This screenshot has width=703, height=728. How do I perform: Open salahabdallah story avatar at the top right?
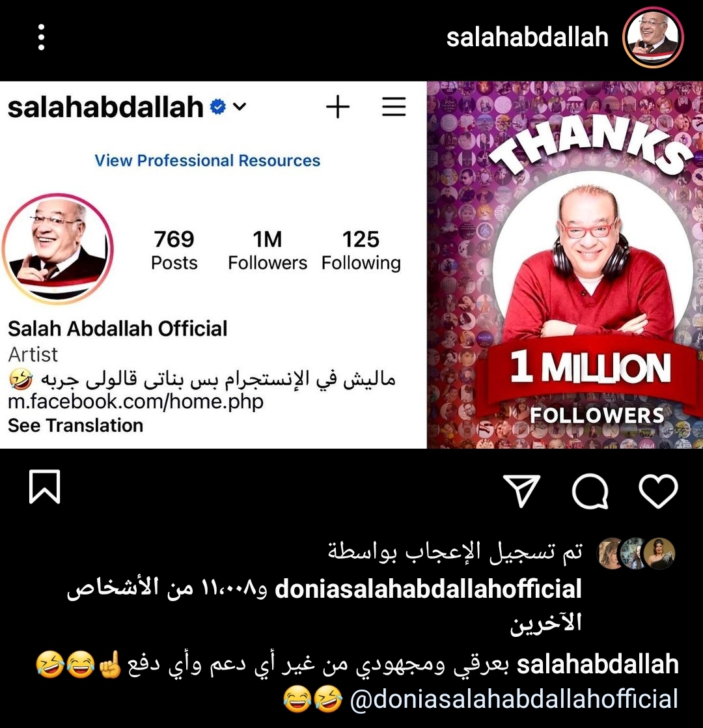652,37
